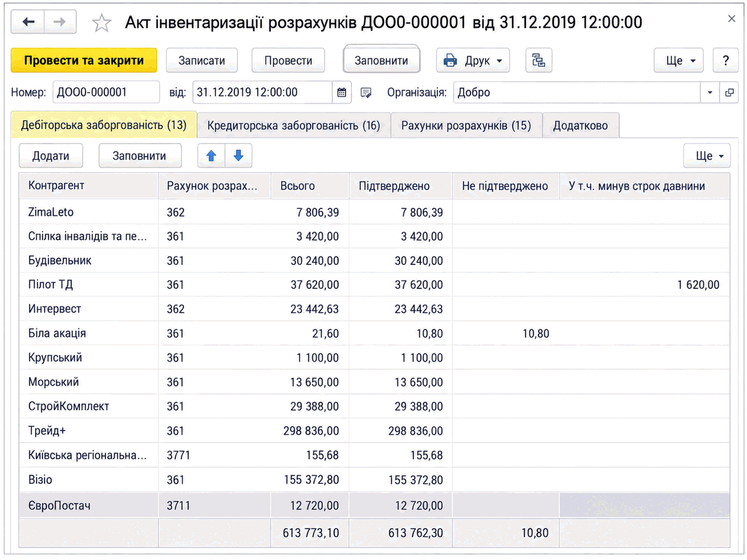Click the Рахунок розрах... column header
Screen dimensions: 747x560
tap(214, 186)
